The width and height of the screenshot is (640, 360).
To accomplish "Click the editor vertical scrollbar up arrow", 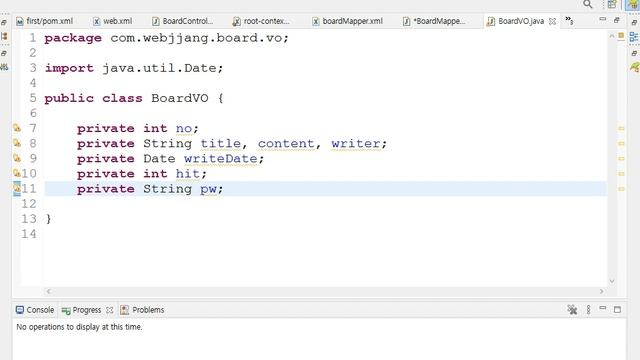I will click(612, 36).
